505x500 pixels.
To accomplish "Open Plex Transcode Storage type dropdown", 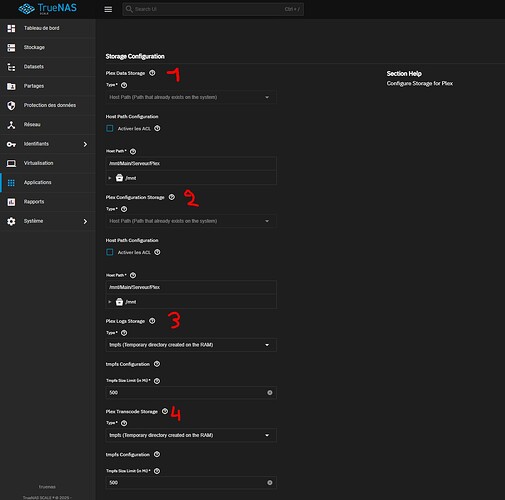I will pos(191,435).
